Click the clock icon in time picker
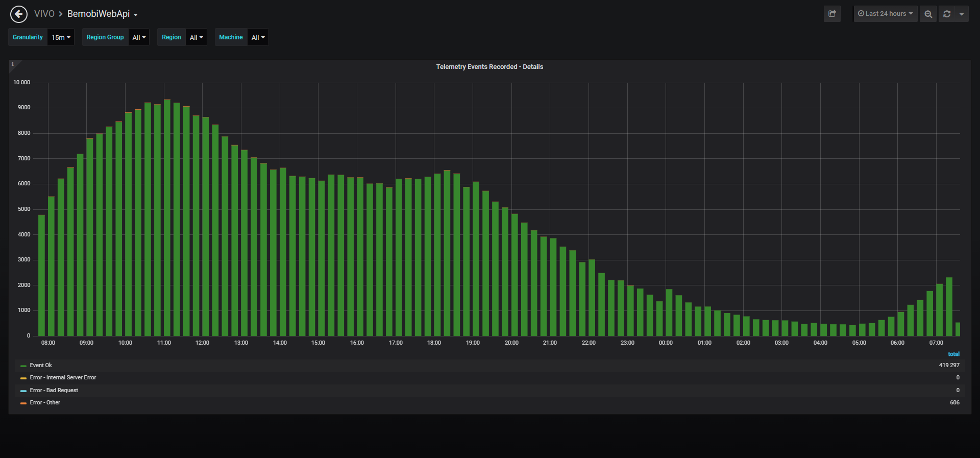The width and height of the screenshot is (980, 458). 861,14
